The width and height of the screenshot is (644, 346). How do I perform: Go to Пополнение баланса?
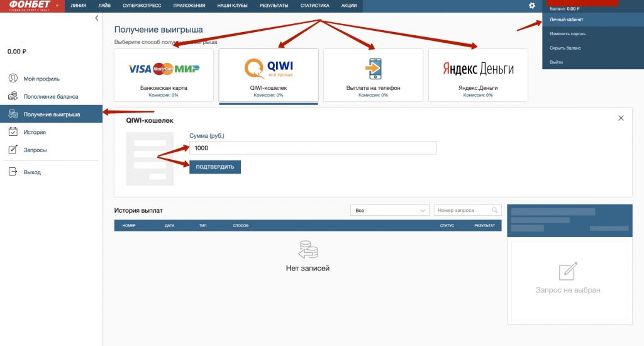tap(51, 97)
